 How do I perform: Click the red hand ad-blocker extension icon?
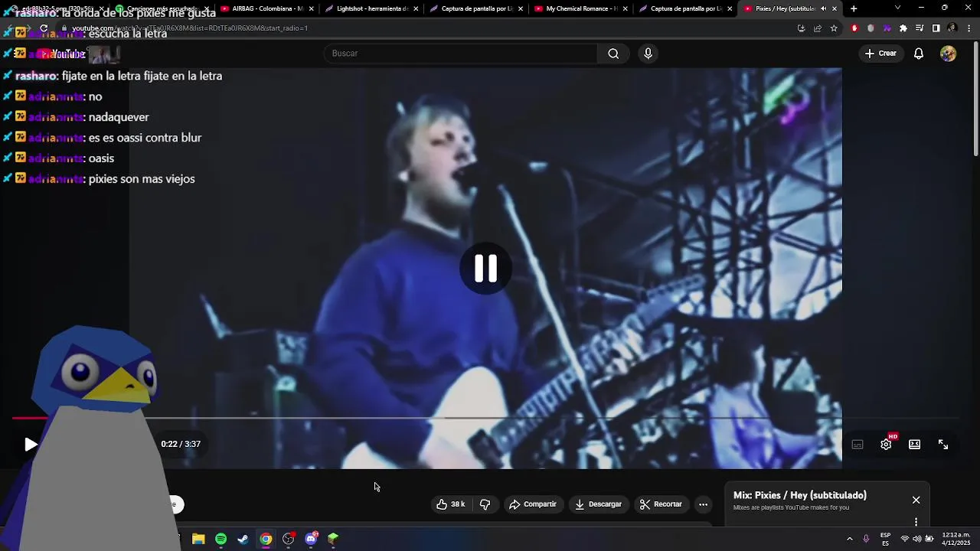coord(854,28)
